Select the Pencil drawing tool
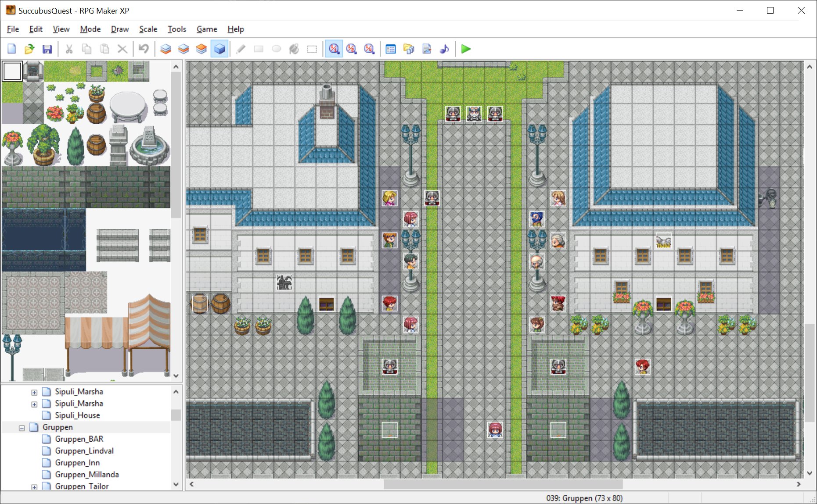The height and width of the screenshot is (504, 817). tap(241, 49)
